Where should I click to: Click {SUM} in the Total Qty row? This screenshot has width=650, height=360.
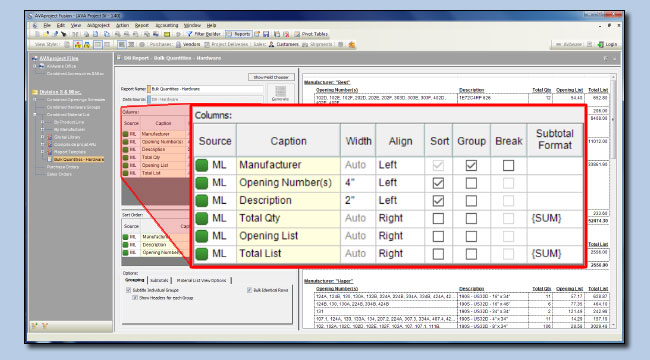pos(546,218)
